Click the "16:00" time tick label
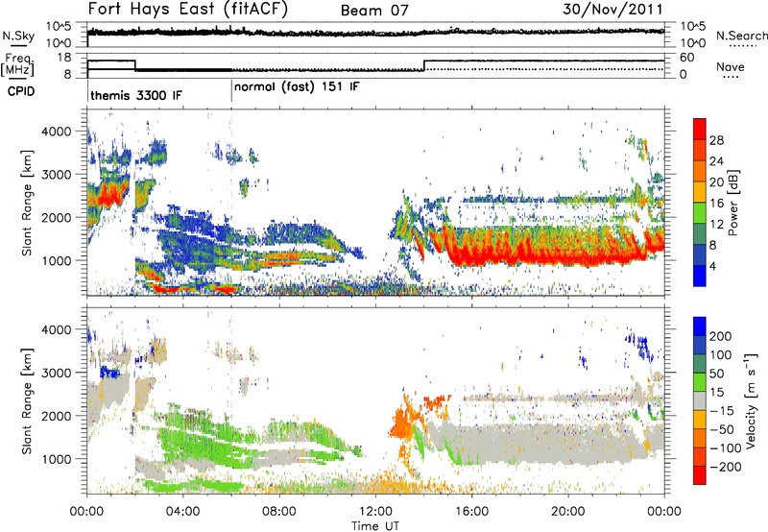Viewport: 768px width, 532px height. tap(471, 512)
